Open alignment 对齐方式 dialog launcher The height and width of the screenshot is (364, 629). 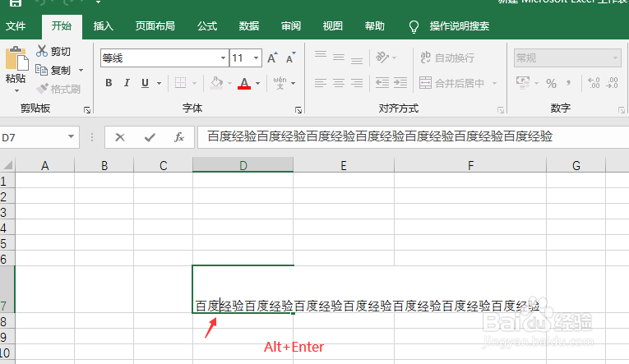pyautogui.click(x=501, y=110)
